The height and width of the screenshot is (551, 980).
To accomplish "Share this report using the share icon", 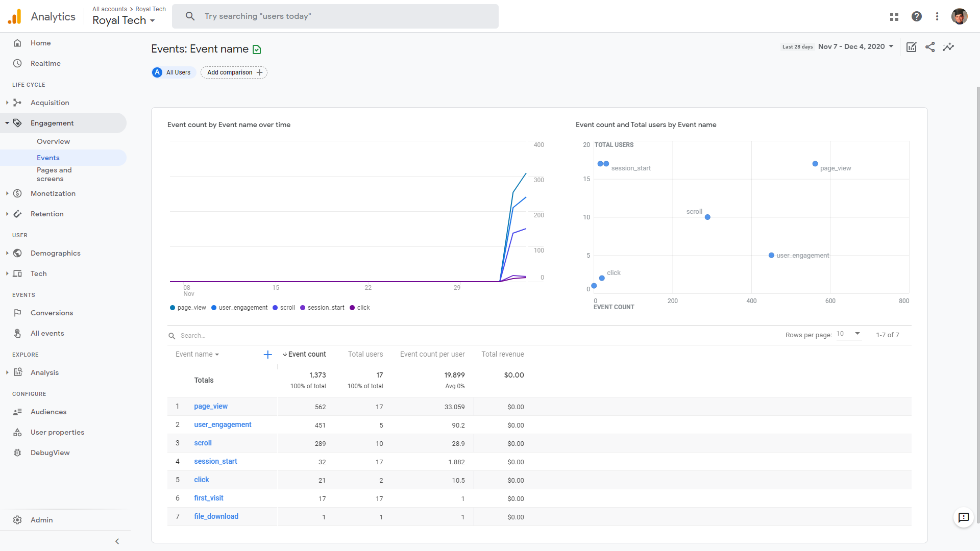I will pyautogui.click(x=930, y=47).
